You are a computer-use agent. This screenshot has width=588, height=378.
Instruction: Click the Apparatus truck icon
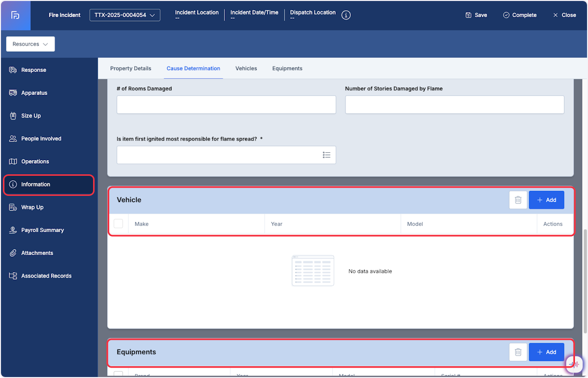[13, 93]
